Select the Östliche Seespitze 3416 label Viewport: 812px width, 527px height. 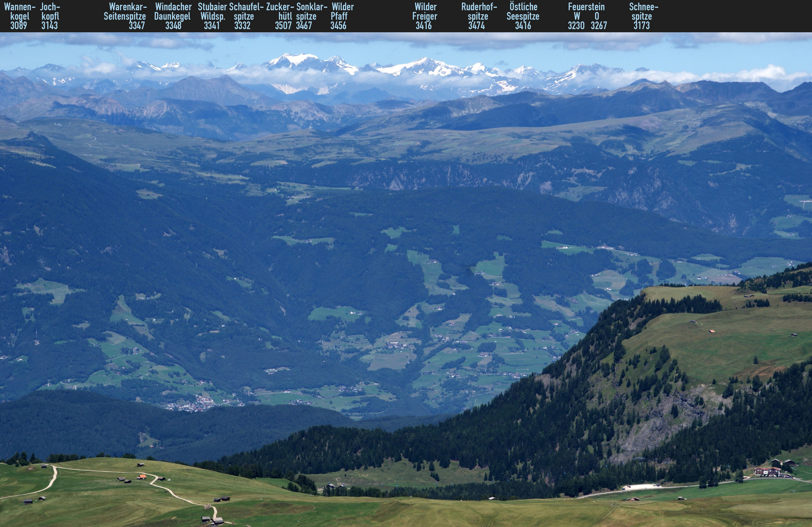[523, 16]
